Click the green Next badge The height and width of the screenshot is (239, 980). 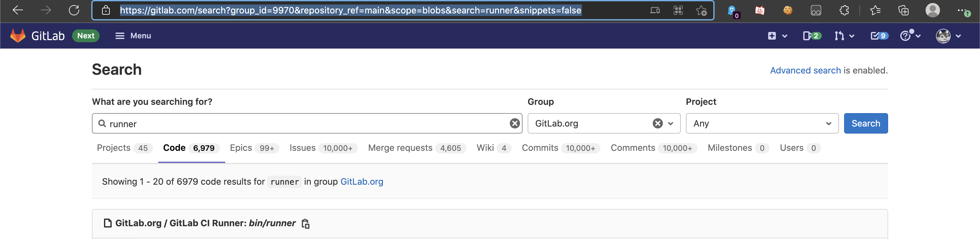coord(85,35)
